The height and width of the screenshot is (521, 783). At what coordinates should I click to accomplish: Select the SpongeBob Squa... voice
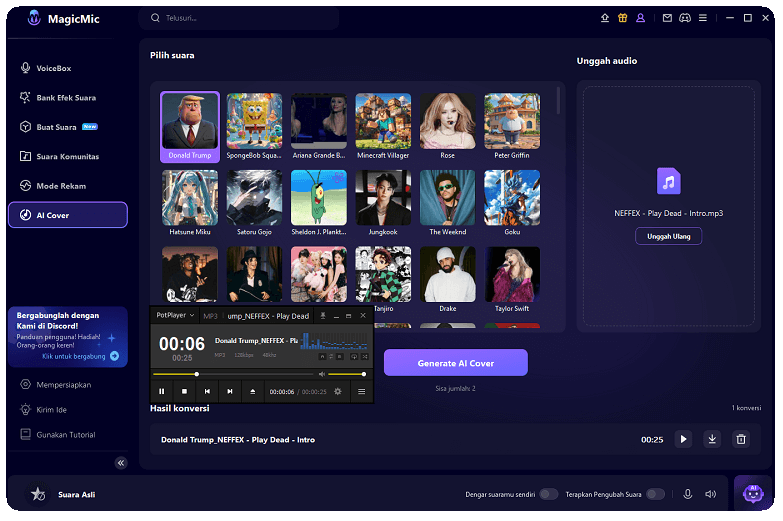pos(254,127)
